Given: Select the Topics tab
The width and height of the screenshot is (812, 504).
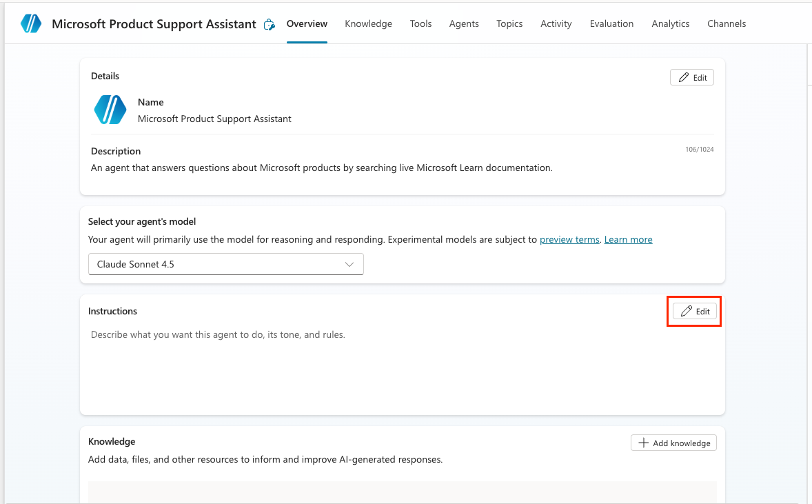Looking at the screenshot, I should [x=509, y=23].
